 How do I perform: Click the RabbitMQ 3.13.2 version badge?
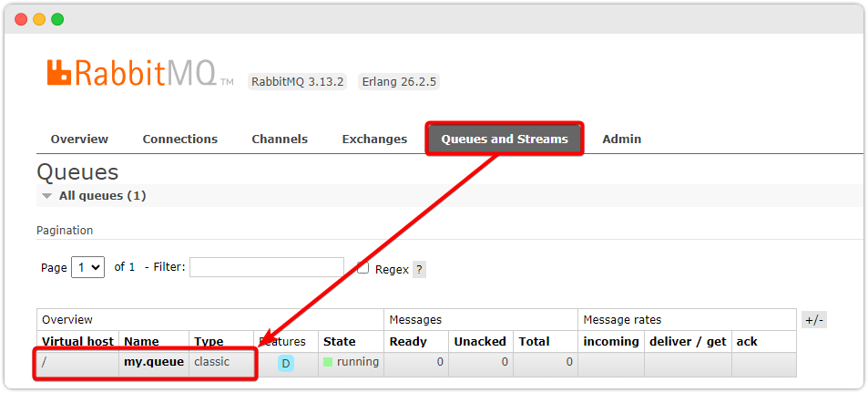pos(298,82)
